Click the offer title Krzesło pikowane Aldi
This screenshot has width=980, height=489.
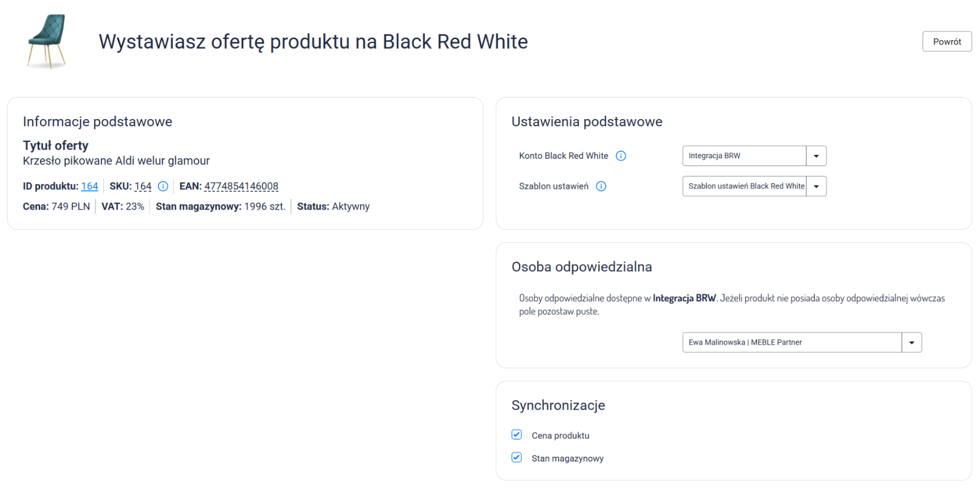[x=116, y=161]
